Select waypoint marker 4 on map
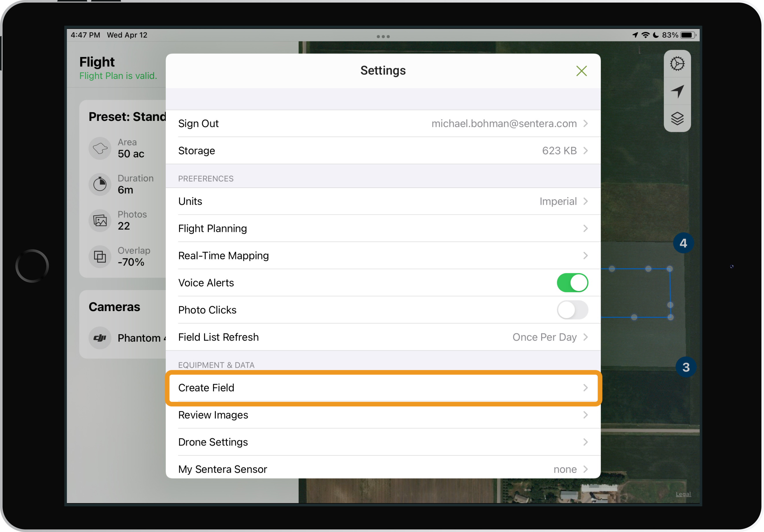The width and height of the screenshot is (764, 532). click(x=683, y=243)
